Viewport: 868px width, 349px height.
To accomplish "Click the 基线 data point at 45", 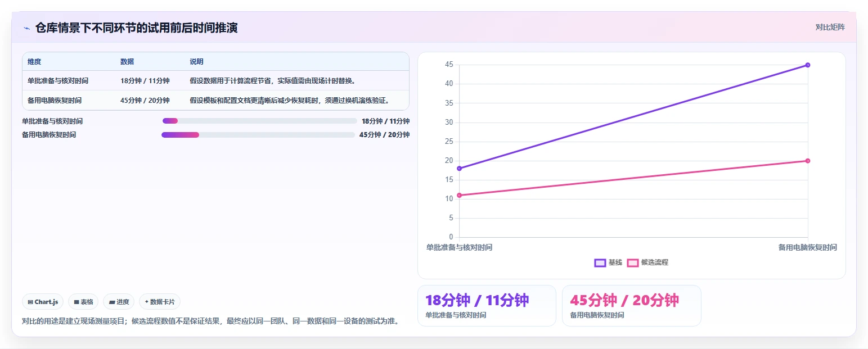I will coord(808,65).
